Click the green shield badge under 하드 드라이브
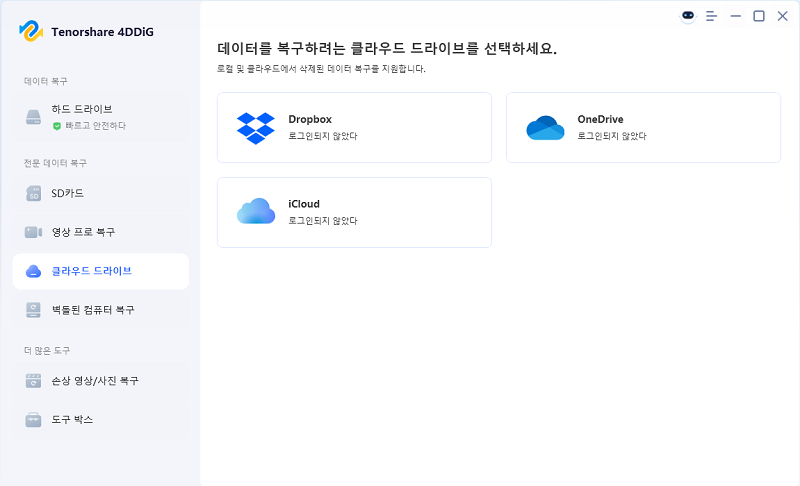The width and height of the screenshot is (800, 486). (57, 126)
